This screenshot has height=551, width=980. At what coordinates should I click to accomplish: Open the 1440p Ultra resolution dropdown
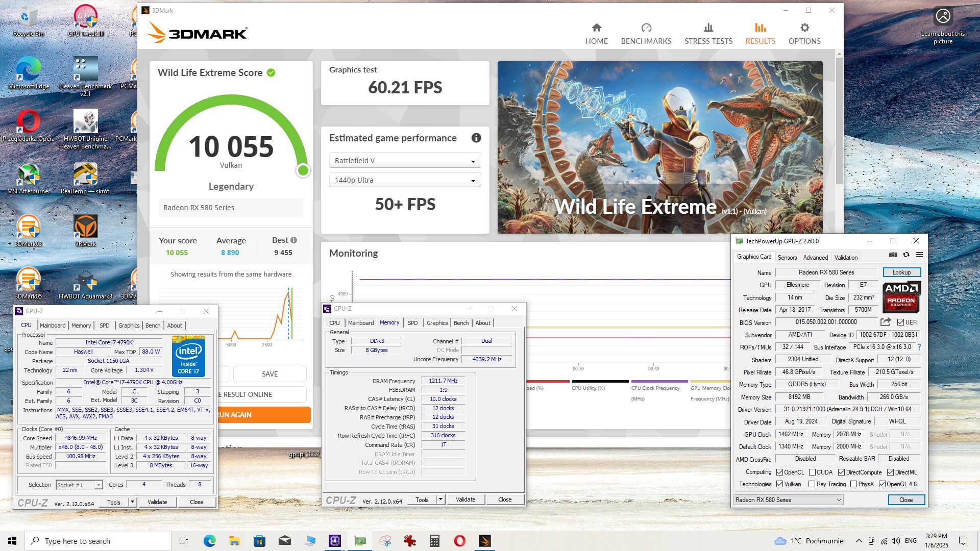pos(405,180)
